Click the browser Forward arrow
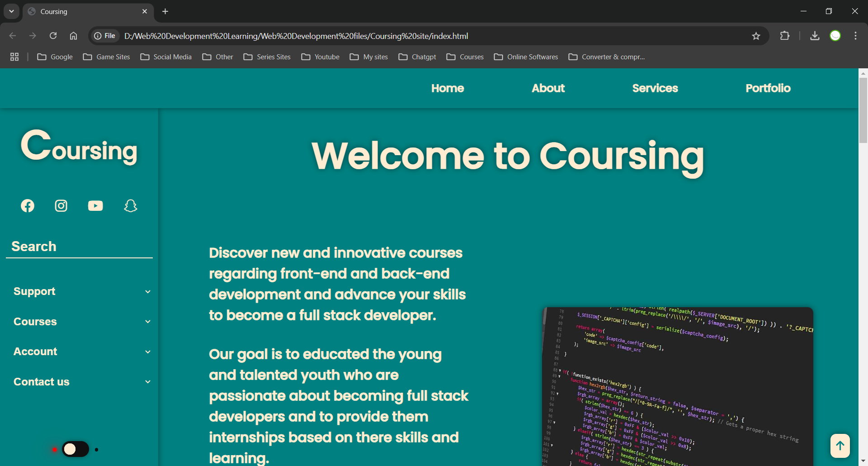The image size is (868, 466). tap(33, 36)
